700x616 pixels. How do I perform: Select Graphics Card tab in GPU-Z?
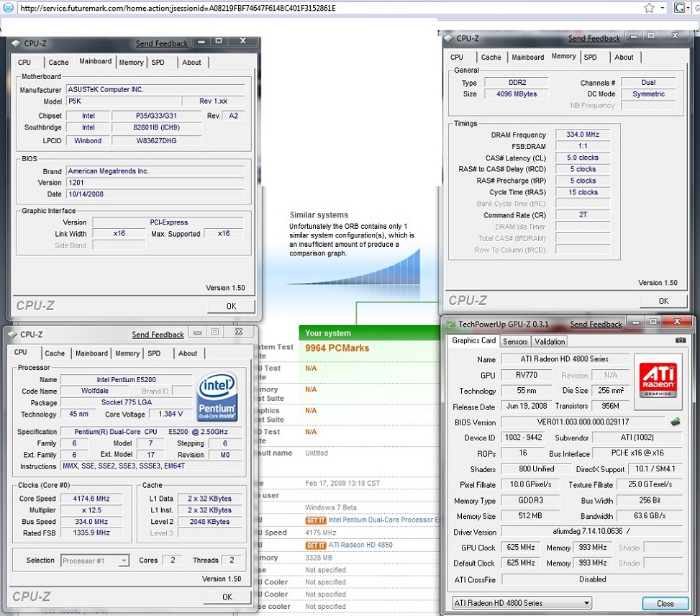point(473,340)
